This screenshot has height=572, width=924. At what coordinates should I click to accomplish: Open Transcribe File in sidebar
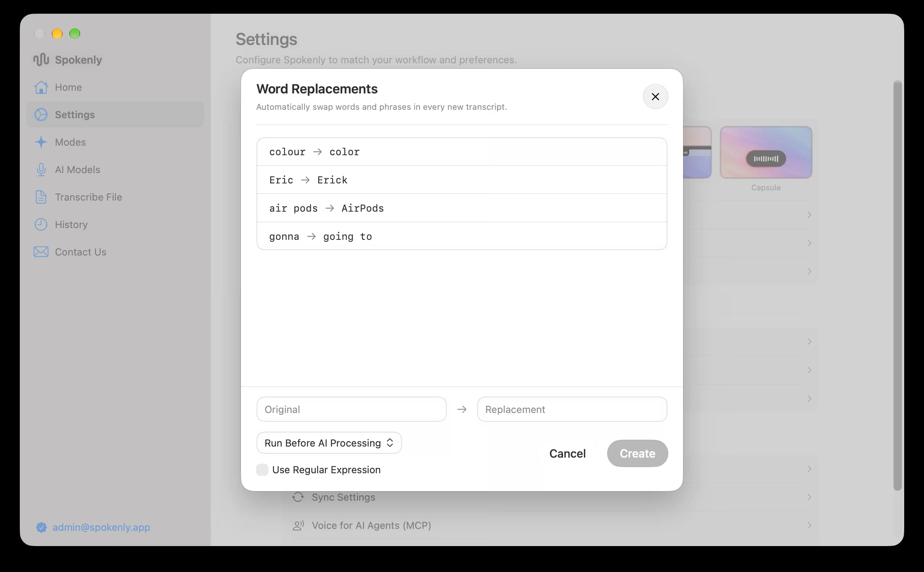pos(115,197)
